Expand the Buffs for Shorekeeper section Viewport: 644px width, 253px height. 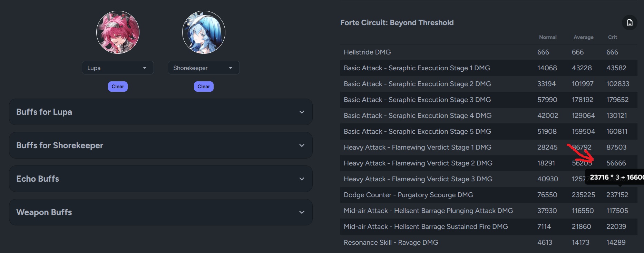click(161, 145)
